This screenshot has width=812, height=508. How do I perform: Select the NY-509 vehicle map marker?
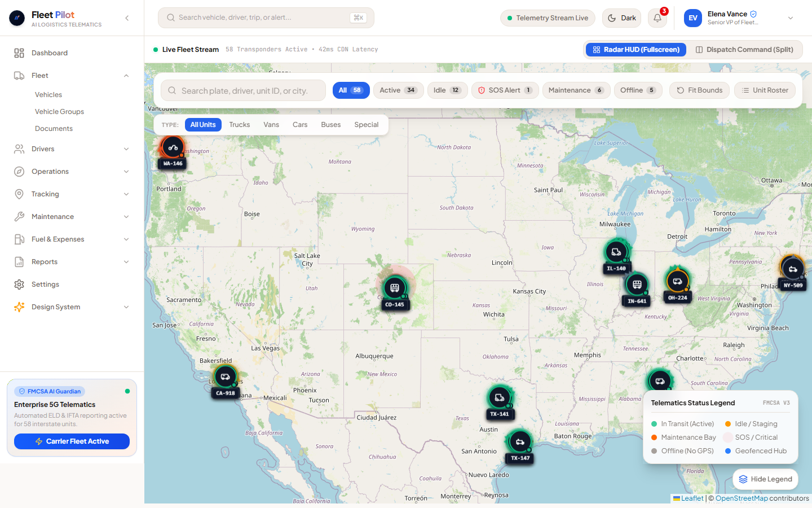793,269
